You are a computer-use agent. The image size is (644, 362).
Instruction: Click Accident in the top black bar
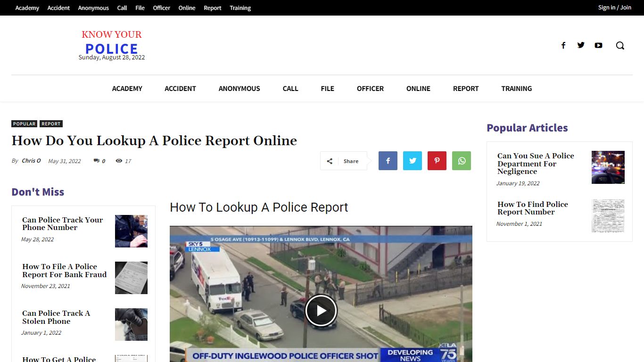[x=58, y=8]
